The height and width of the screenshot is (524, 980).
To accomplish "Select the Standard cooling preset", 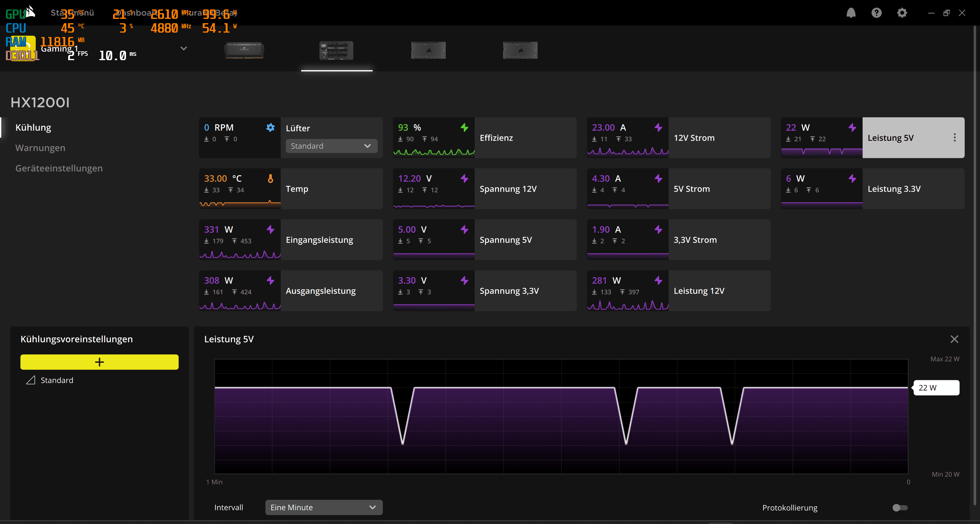I will click(x=57, y=380).
